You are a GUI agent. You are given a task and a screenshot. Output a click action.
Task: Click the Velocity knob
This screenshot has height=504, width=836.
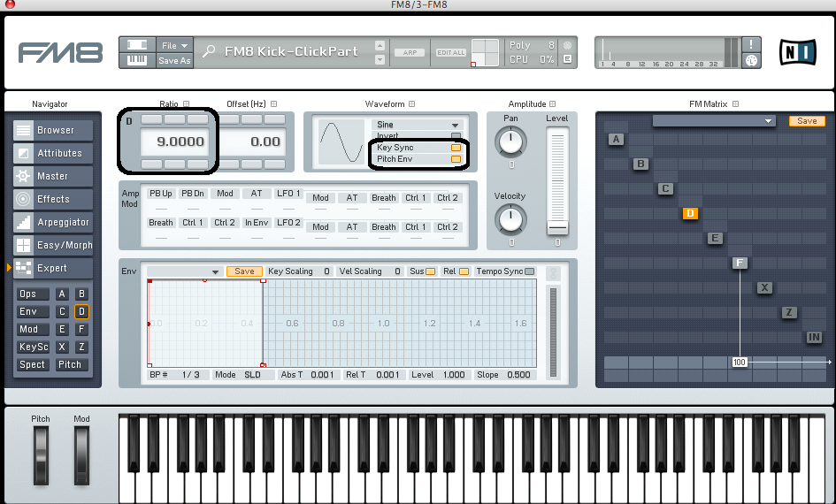click(x=510, y=219)
